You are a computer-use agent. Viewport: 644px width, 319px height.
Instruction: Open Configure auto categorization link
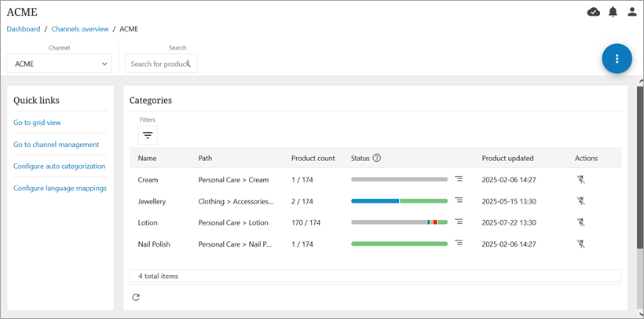(59, 166)
